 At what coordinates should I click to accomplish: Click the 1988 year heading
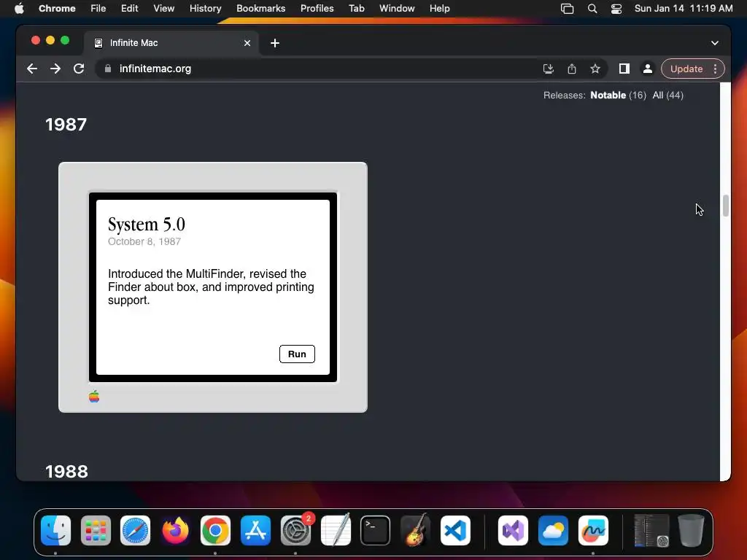pos(66,471)
